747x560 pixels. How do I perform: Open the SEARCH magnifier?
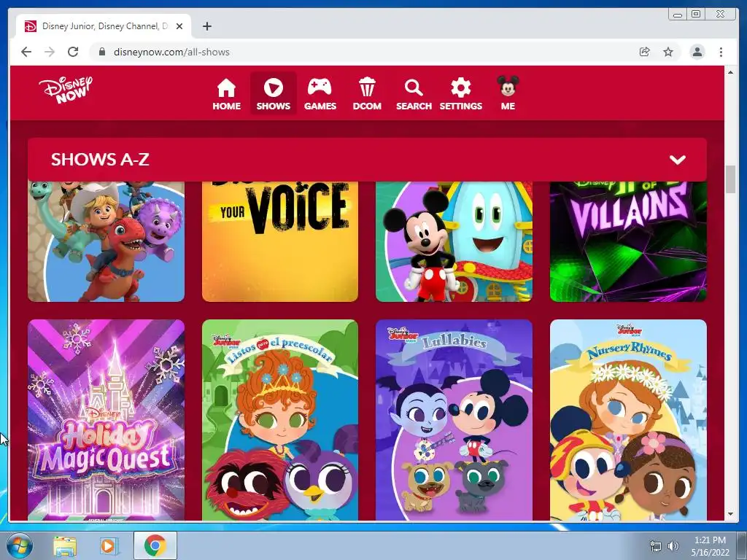click(x=414, y=94)
